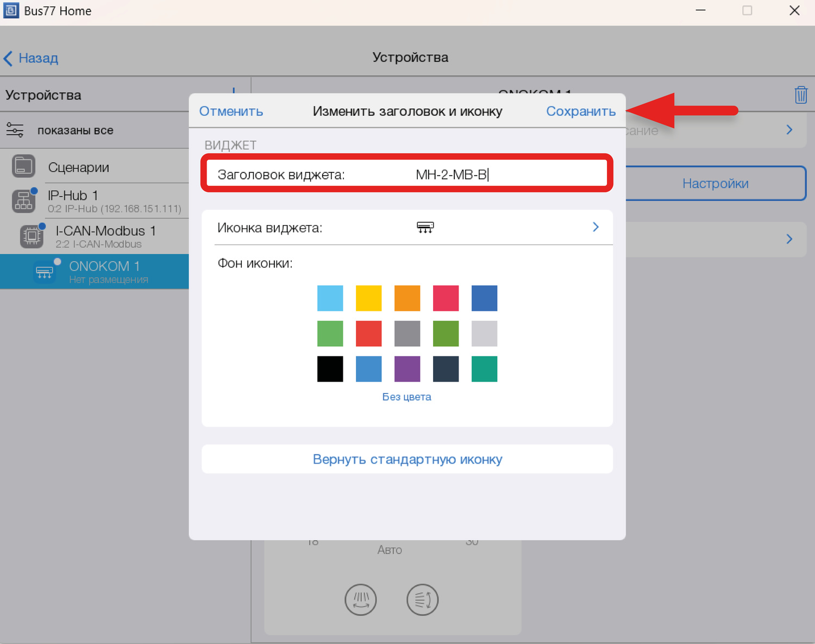Image resolution: width=815 pixels, height=644 pixels.
Task: Go back with the Назад button
Action: pyautogui.click(x=32, y=58)
